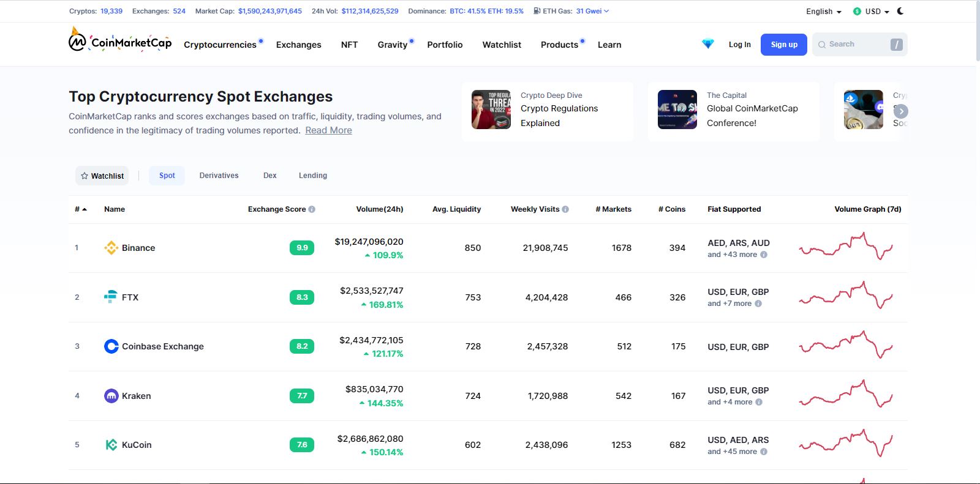
Task: Click the Search input field
Action: click(859, 45)
